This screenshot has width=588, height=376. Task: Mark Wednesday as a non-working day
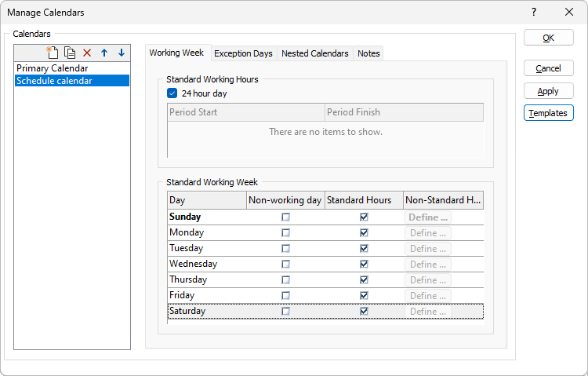tap(285, 265)
